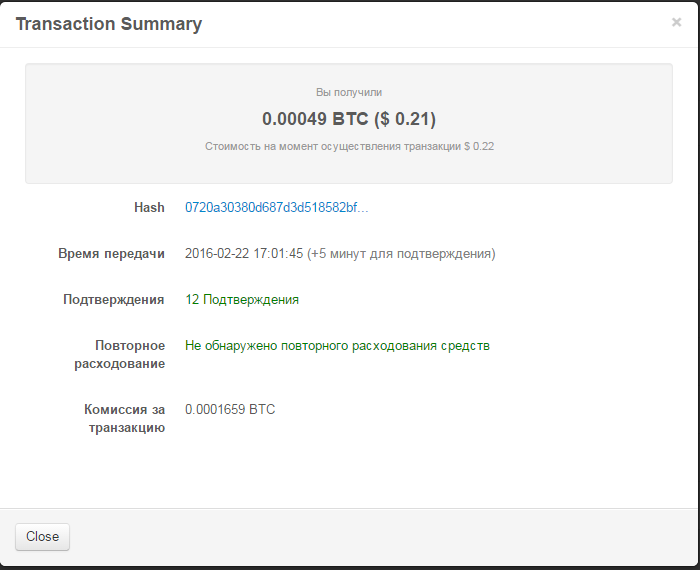Dismiss the dialog with the X icon
700x570 pixels.
point(676,22)
